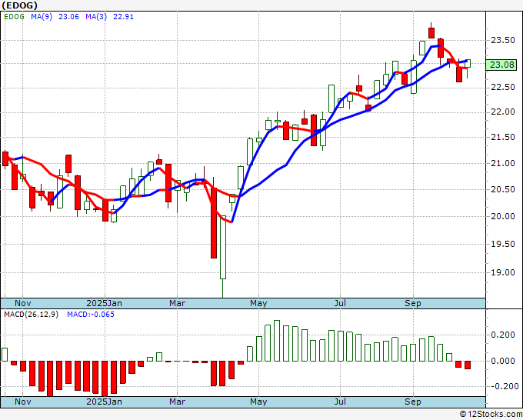Click the 21.00 price axis label

pyautogui.click(x=503, y=163)
